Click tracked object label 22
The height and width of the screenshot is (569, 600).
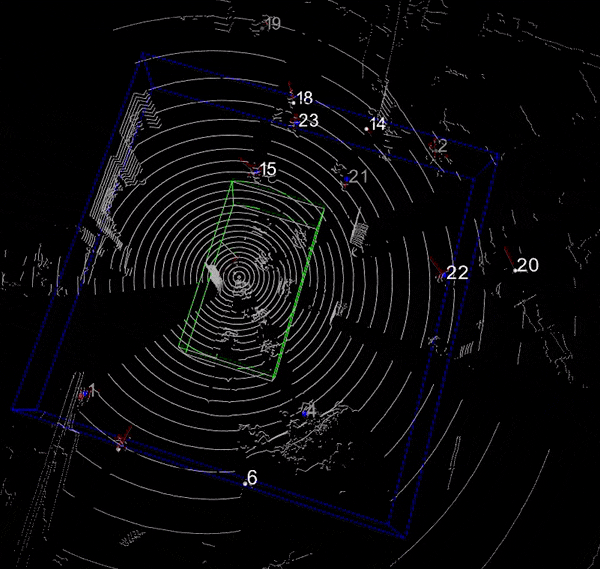[457, 272]
